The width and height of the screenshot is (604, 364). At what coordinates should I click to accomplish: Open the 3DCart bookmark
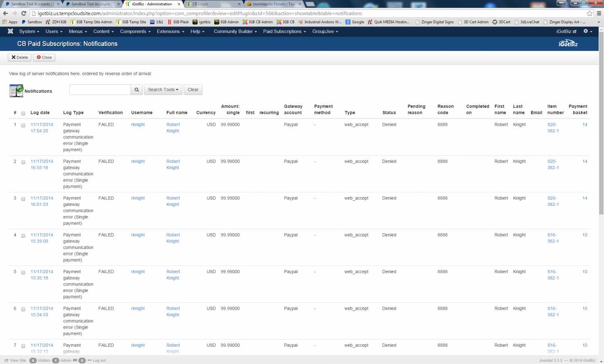click(501, 22)
